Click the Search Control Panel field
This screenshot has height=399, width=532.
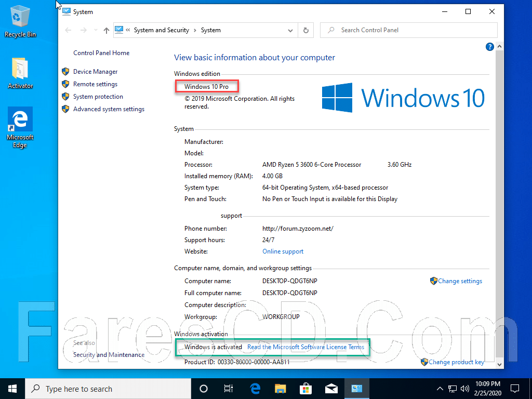coord(409,30)
